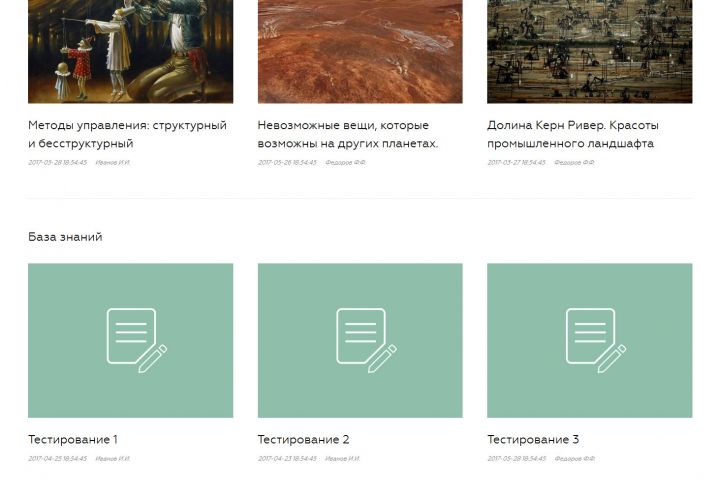Click the document-pencil icon above Тестирование 3

[596, 340]
